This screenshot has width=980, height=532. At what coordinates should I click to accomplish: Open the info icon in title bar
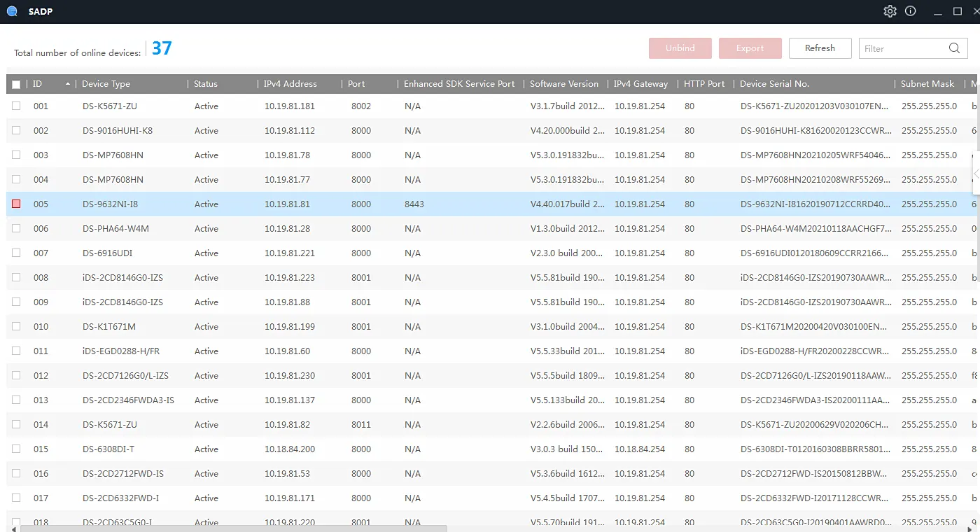(910, 11)
